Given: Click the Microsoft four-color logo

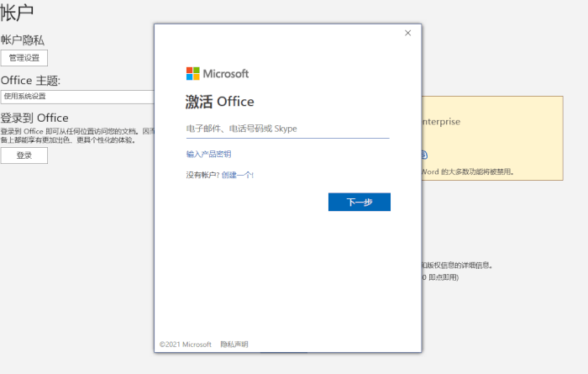Looking at the screenshot, I should (x=192, y=73).
